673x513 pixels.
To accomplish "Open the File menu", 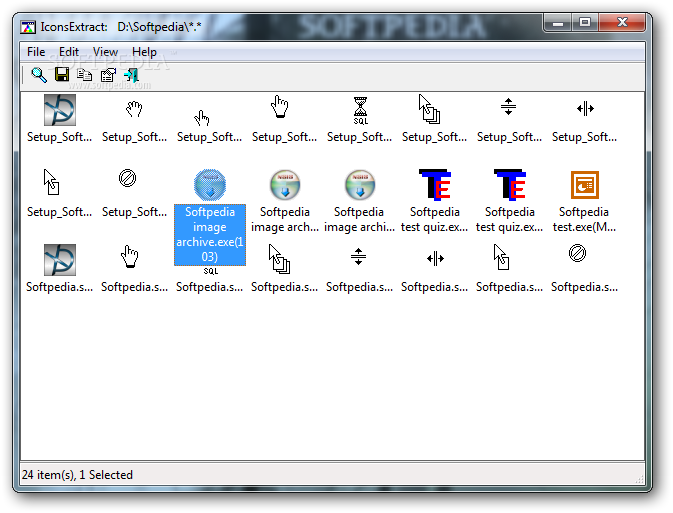I will 36,52.
